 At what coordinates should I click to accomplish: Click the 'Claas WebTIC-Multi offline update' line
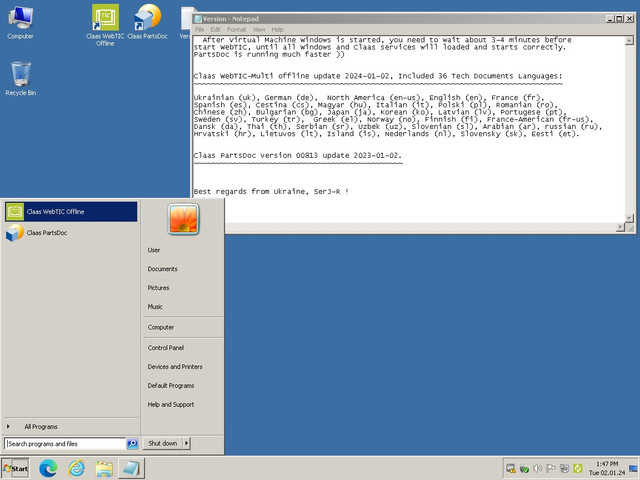coord(378,76)
